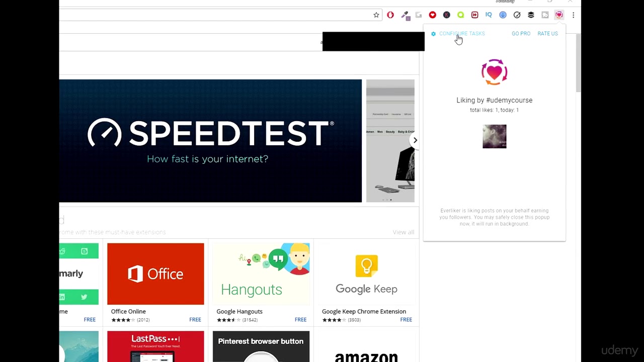Click the large Everliker heart logo
This screenshot has height=362, width=644.
(495, 72)
